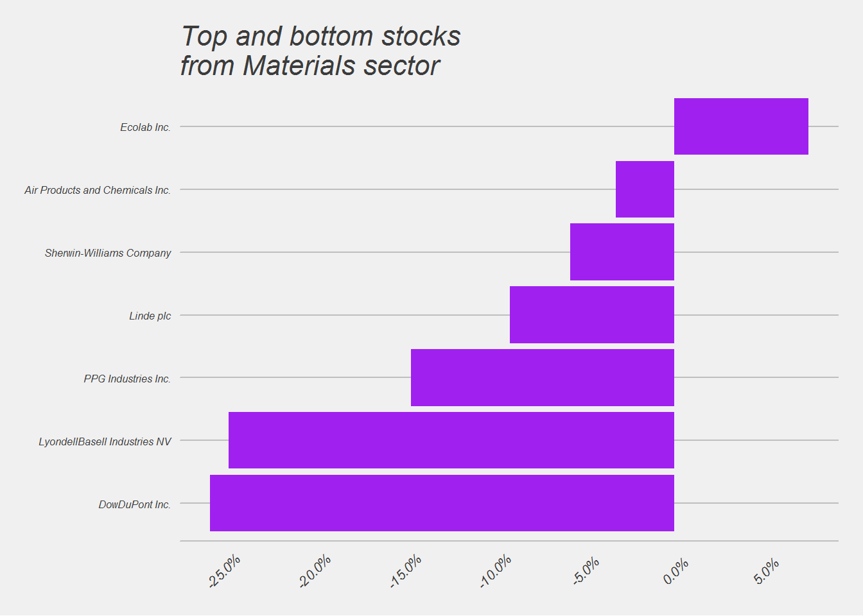Select the Linde plc axis label

tap(150, 316)
